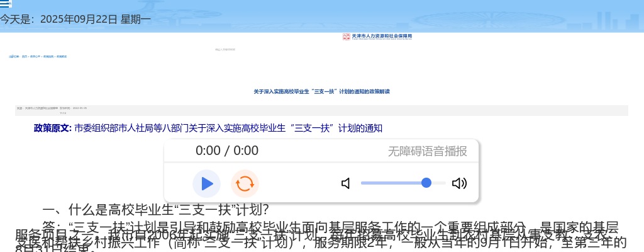The image size is (644, 252).
Task: Click the unfilled right end of volume track
Action: (440, 183)
